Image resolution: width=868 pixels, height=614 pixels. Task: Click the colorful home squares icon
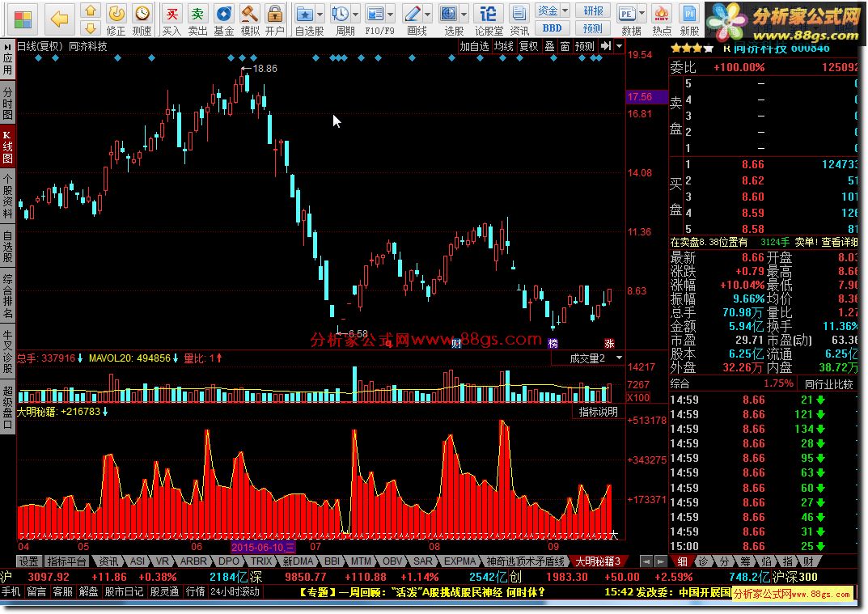[23, 19]
